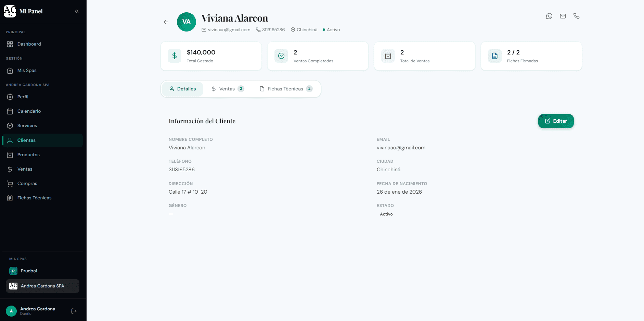Click the logout icon next to Andrea Cardona

point(74,311)
